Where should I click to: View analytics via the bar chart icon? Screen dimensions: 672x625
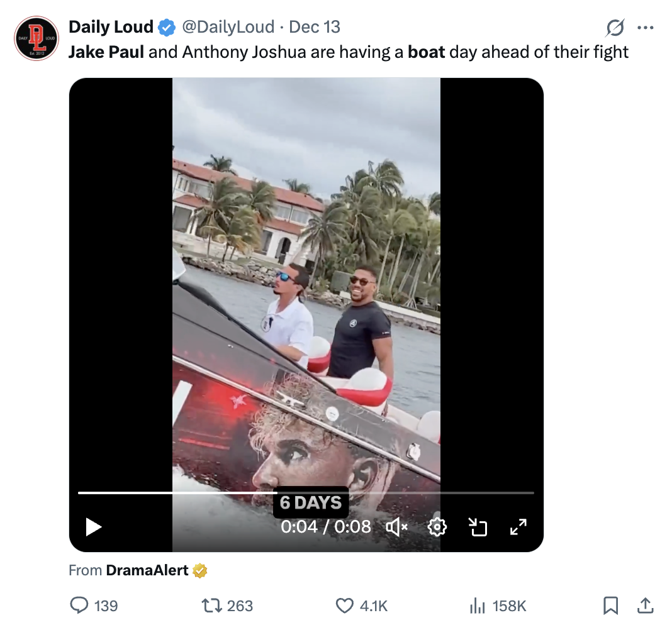[x=479, y=606]
